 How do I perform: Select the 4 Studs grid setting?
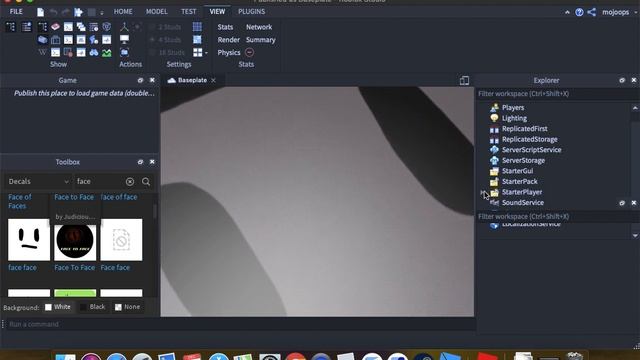166,40
